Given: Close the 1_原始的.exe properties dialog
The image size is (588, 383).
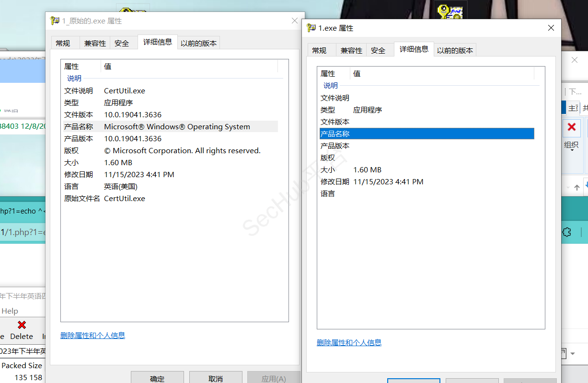Looking at the screenshot, I should pos(295,21).
